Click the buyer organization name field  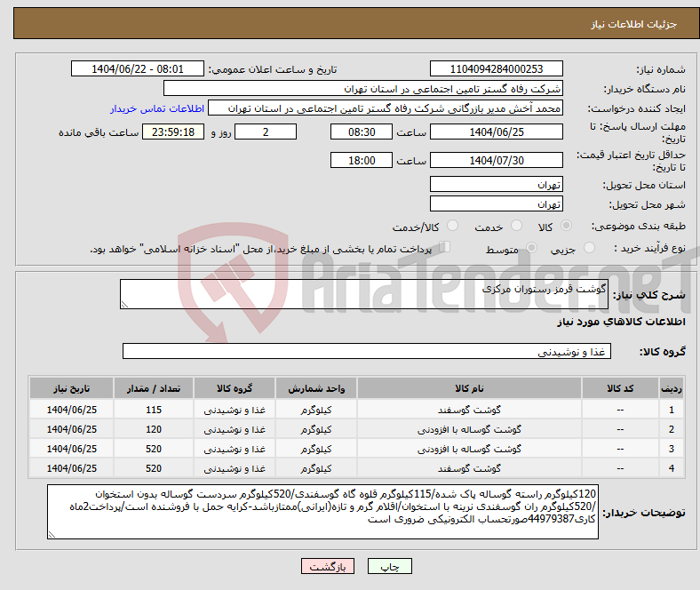363,89
